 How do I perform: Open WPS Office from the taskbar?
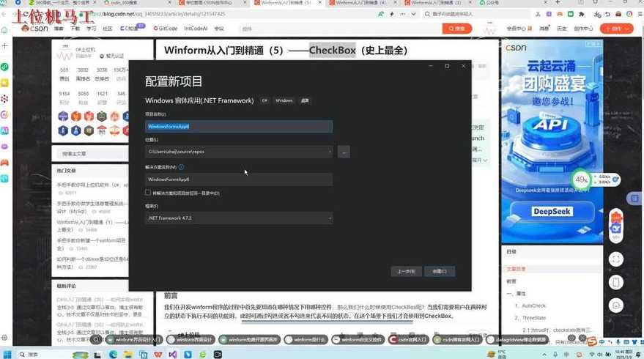click(158, 355)
